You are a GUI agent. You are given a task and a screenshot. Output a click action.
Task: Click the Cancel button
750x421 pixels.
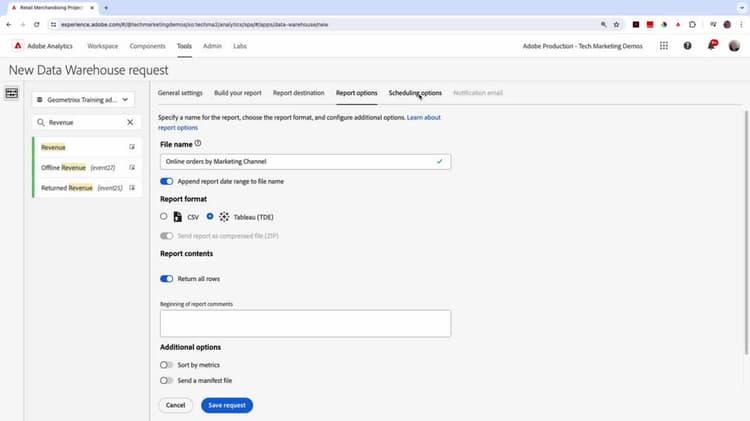[x=176, y=405]
